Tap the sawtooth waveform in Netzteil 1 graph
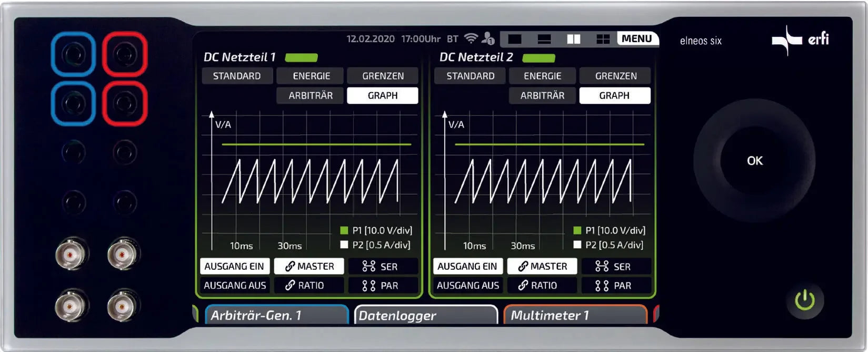Viewport: 868px width, 352px height. (311, 180)
